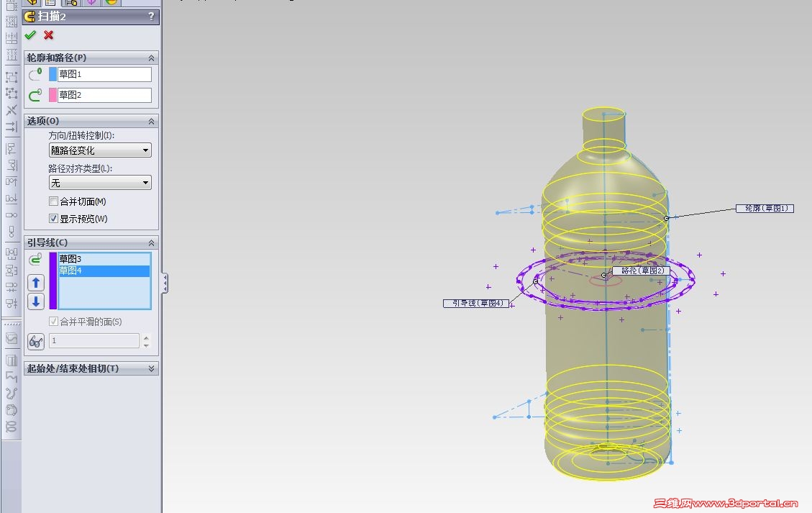Screen dimensions: 812x513
Task: Click the 扫描2 sweep feature icon
Action: (x=30, y=16)
